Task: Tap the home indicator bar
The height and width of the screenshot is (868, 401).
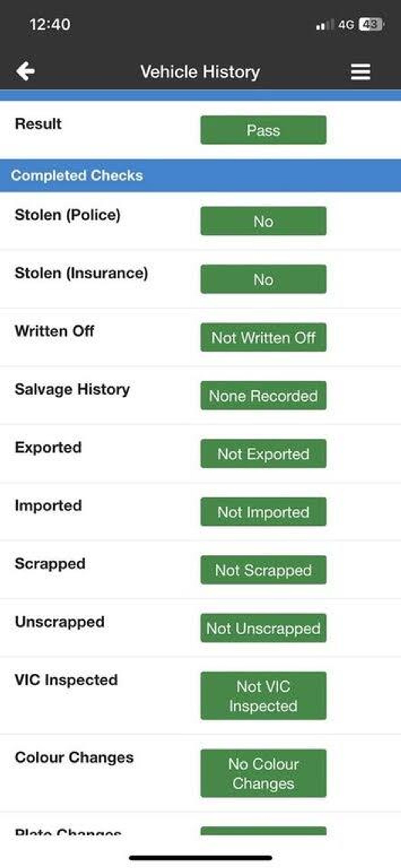Action: tap(200, 858)
